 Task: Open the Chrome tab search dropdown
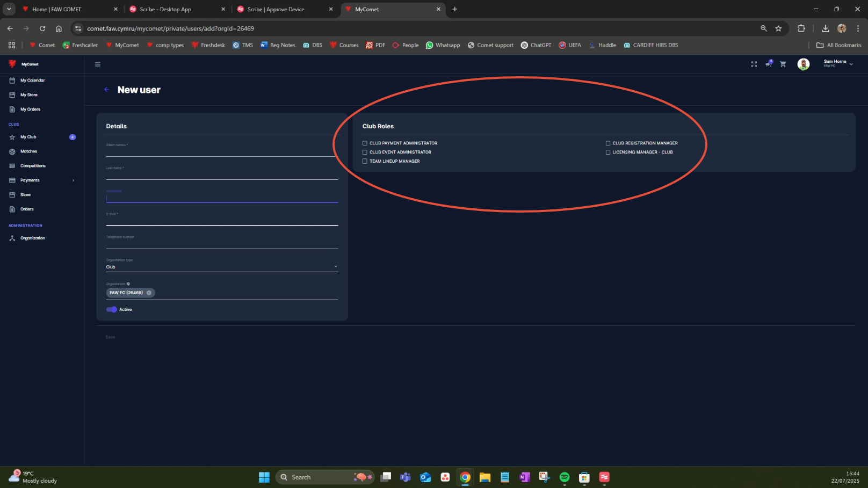click(9, 9)
